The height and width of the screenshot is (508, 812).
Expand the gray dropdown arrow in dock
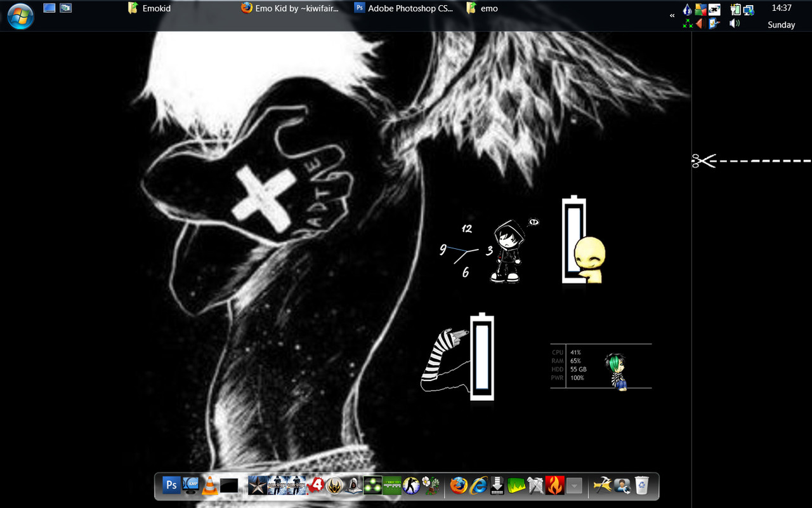coord(574,486)
